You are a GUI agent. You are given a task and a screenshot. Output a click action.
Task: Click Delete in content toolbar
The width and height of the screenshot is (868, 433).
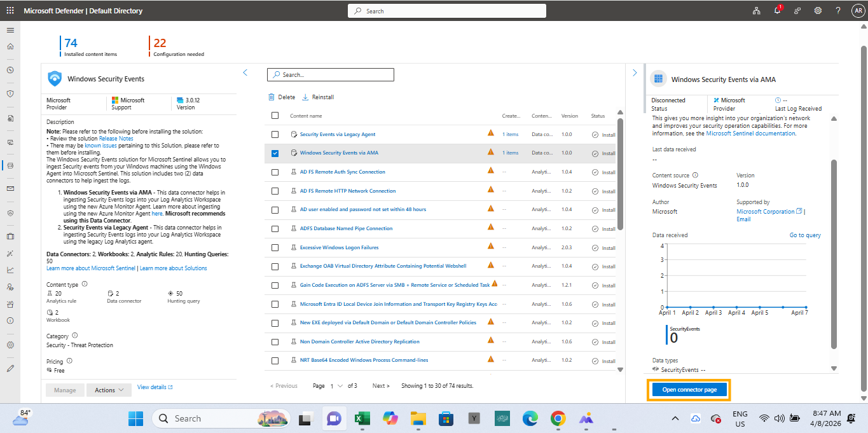pyautogui.click(x=282, y=97)
